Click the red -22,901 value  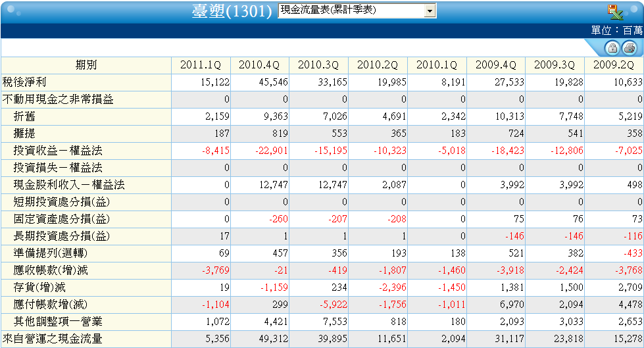272,151
